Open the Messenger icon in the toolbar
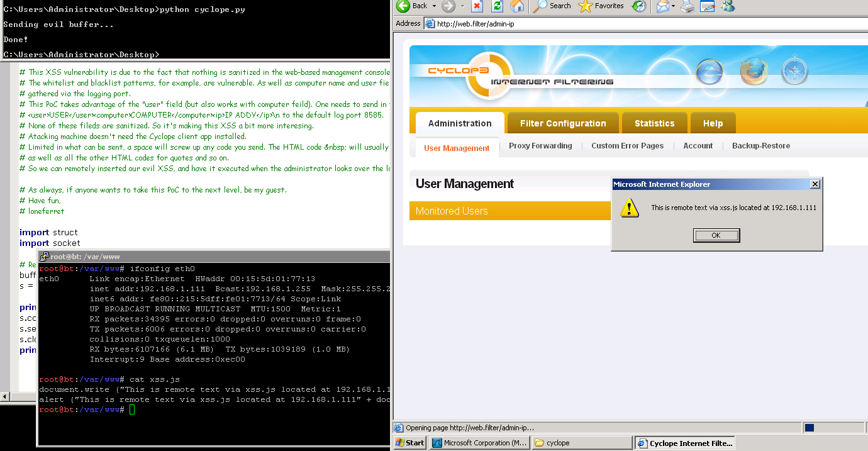 coord(728,6)
